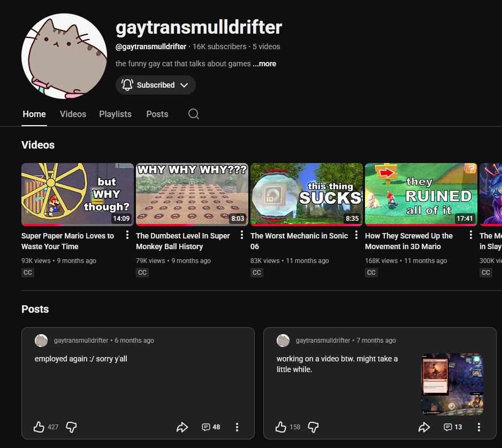Click the Pusheen cat channel avatar
Screen dimensions: 502x448
[x=64, y=56]
